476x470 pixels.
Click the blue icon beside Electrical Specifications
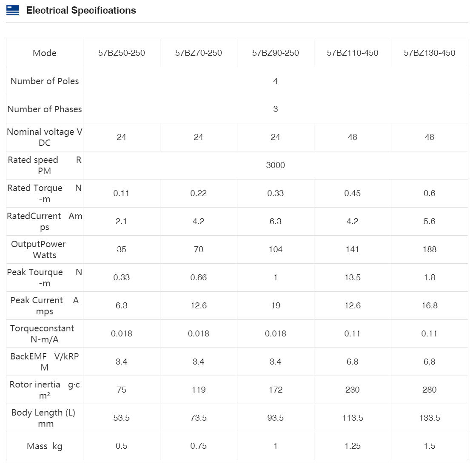[x=13, y=11]
